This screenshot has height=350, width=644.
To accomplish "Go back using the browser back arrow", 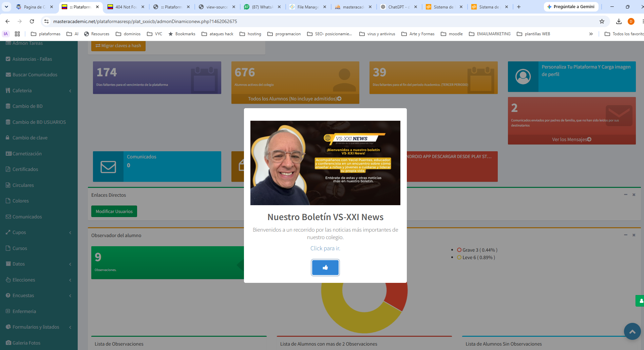I will pos(7,21).
